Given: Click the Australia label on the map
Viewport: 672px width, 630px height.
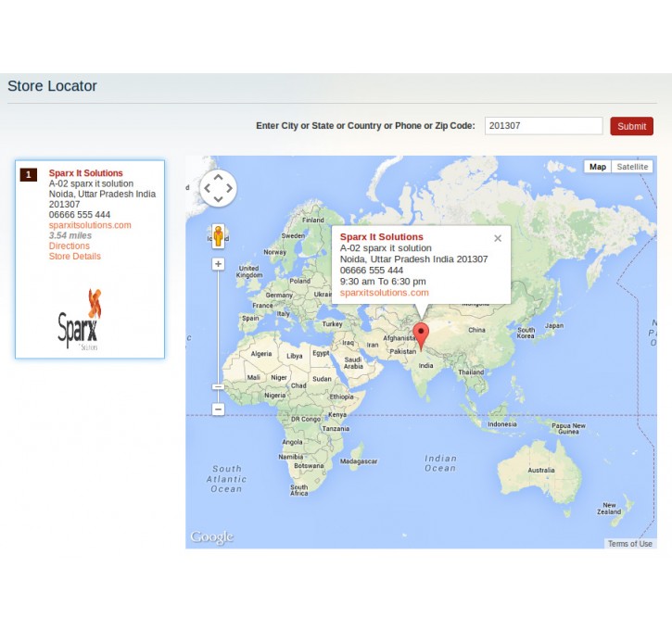Looking at the screenshot, I should (541, 470).
